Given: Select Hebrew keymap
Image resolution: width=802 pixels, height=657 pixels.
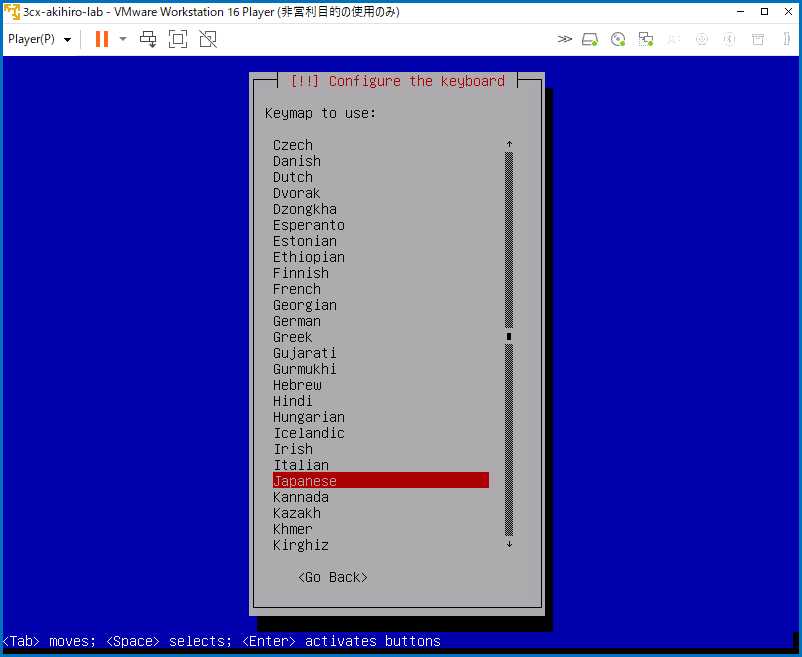Looking at the screenshot, I should pyautogui.click(x=381, y=385).
